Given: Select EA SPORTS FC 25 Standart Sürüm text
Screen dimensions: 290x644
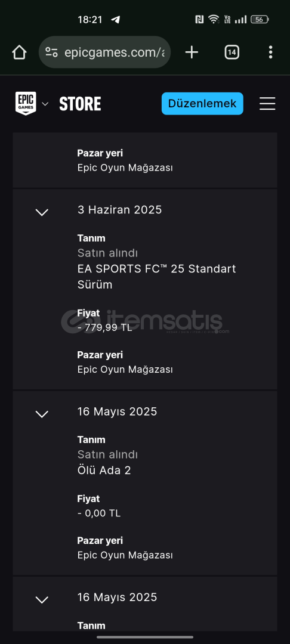Looking at the screenshot, I should click(156, 277).
